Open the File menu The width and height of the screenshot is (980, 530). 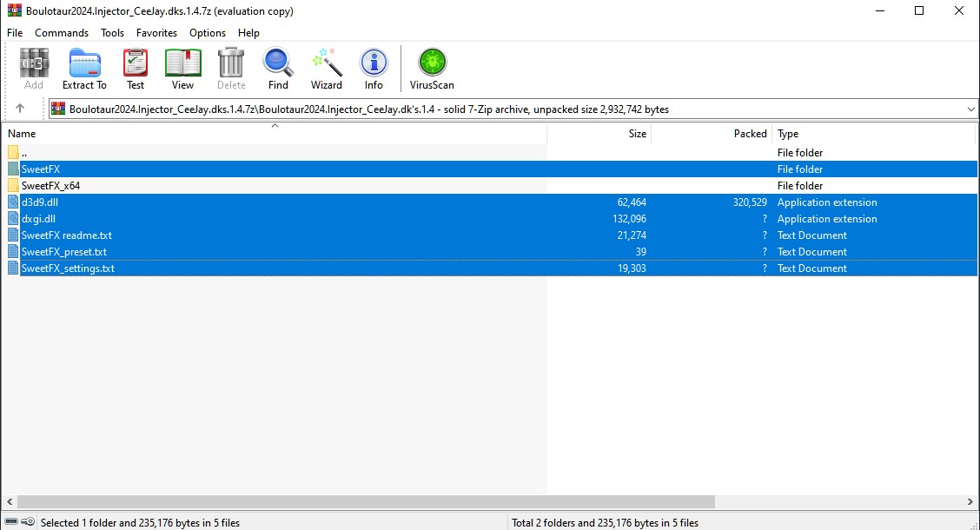pyautogui.click(x=15, y=32)
